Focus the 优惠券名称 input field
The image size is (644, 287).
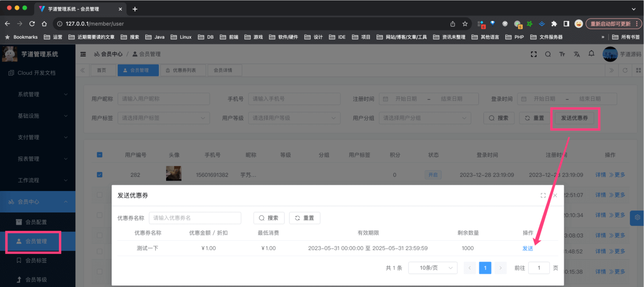195,218
